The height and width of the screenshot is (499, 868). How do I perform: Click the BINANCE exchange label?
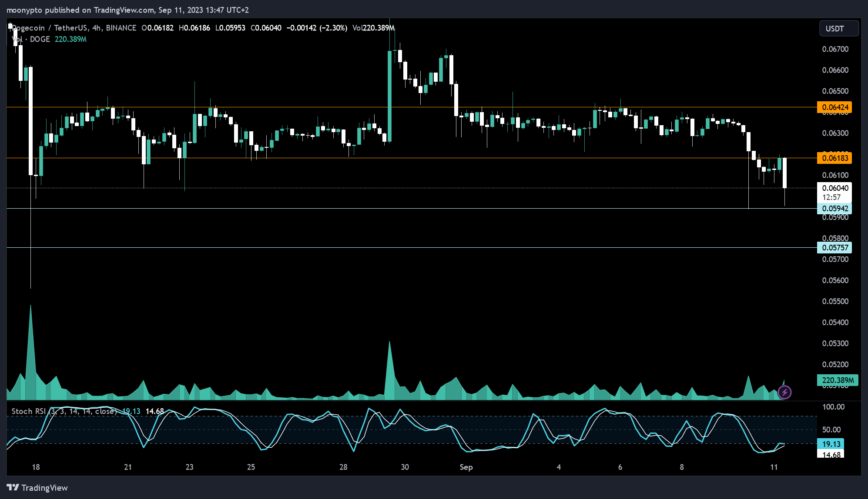[121, 28]
